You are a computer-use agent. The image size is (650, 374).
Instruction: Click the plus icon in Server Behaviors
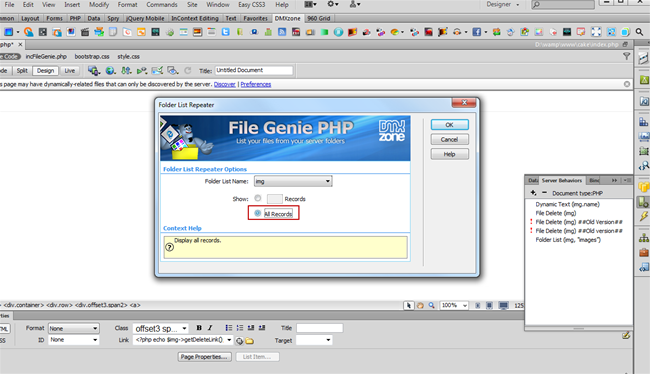click(534, 193)
